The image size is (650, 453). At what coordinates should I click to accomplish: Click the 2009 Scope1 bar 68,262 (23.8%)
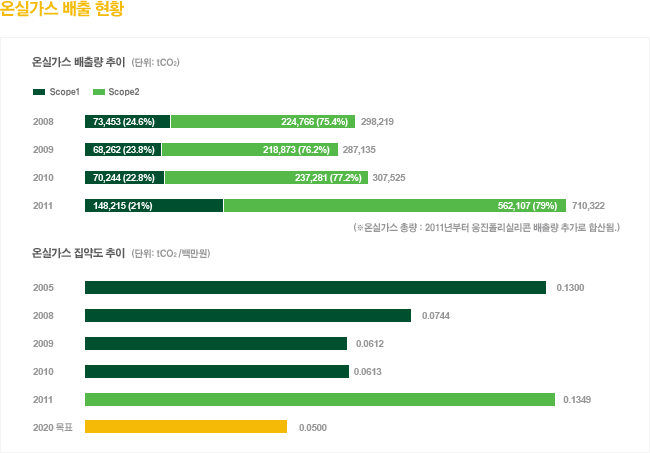click(123, 150)
